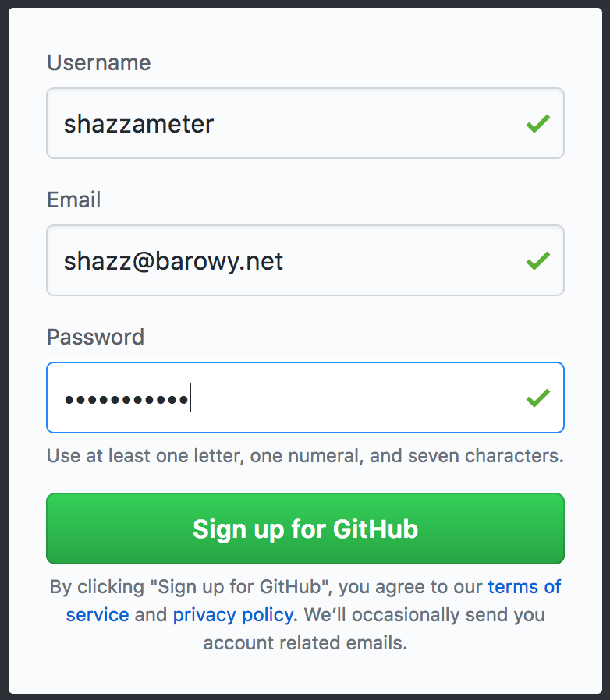610x700 pixels.
Task: Click inside the Username input field
Action: [x=305, y=122]
